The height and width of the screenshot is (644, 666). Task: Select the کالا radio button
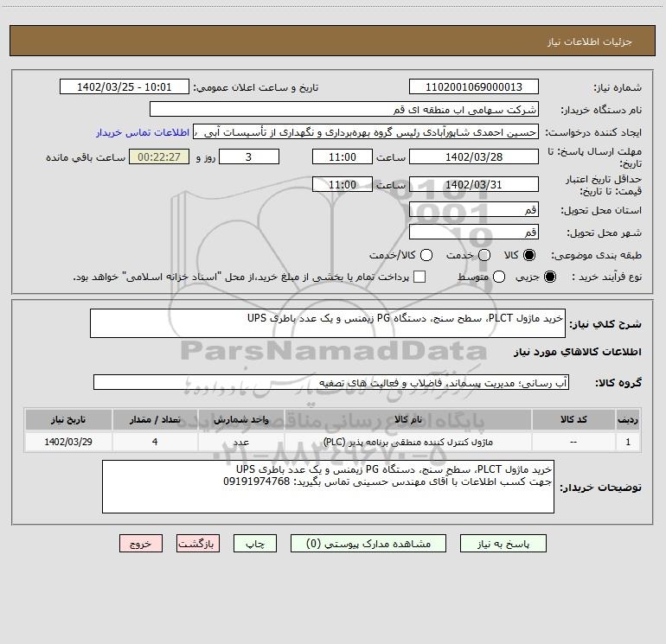[529, 255]
